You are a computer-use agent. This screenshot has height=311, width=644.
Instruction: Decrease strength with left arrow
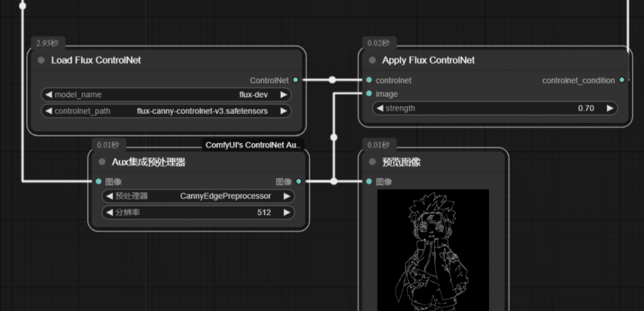tap(379, 108)
